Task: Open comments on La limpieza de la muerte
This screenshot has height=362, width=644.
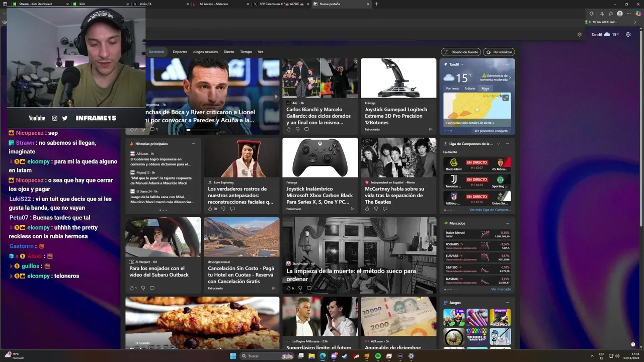Action: click(x=309, y=288)
